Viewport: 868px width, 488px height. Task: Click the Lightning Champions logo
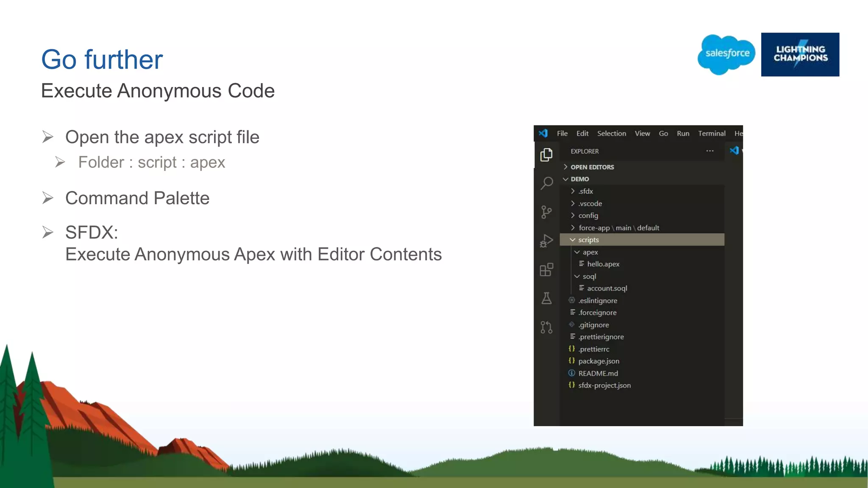[x=800, y=55]
